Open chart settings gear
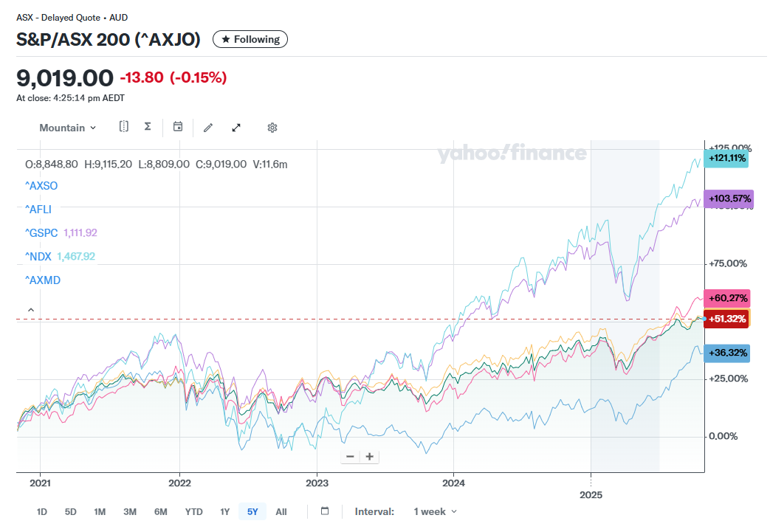This screenshot has height=532, width=770. [x=272, y=128]
